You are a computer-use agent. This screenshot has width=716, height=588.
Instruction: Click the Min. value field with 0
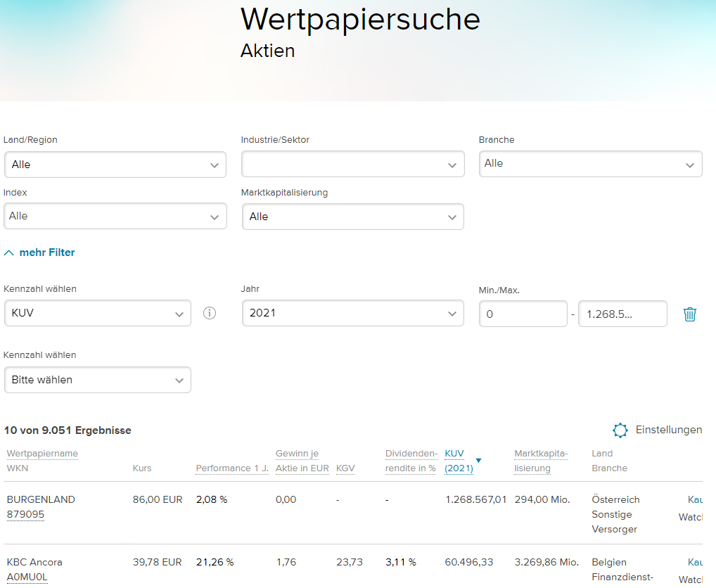tap(523, 314)
